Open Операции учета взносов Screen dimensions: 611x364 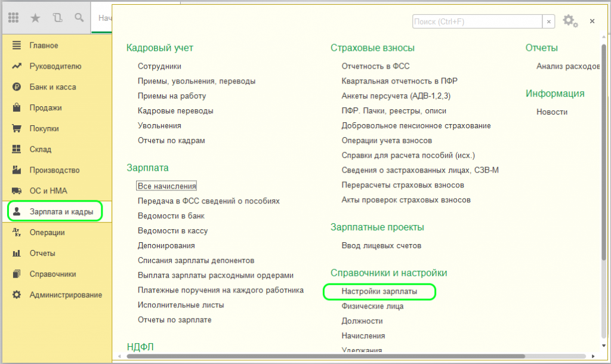coord(387,140)
